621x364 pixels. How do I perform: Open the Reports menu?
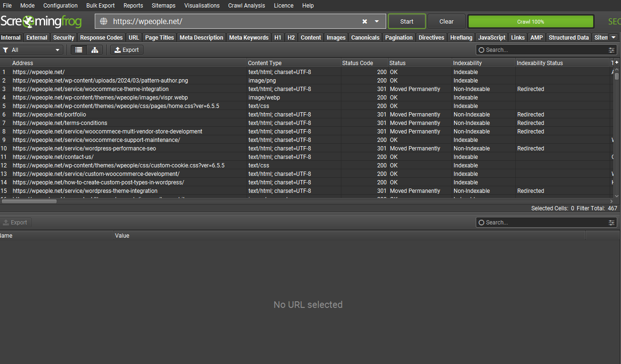point(133,6)
